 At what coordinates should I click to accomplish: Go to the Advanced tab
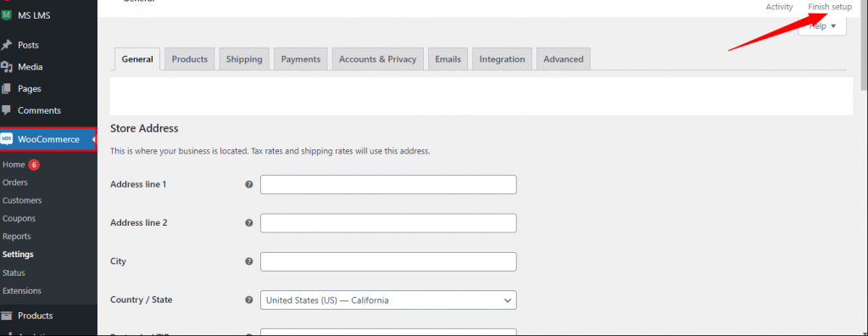pos(564,59)
